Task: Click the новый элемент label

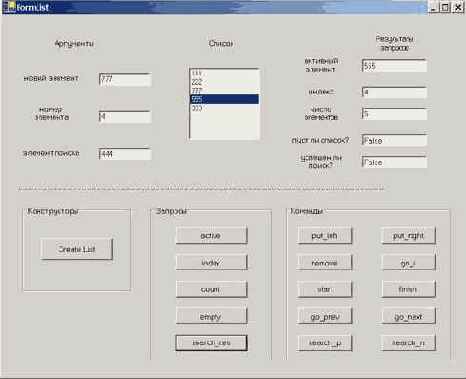Action: tap(51, 78)
